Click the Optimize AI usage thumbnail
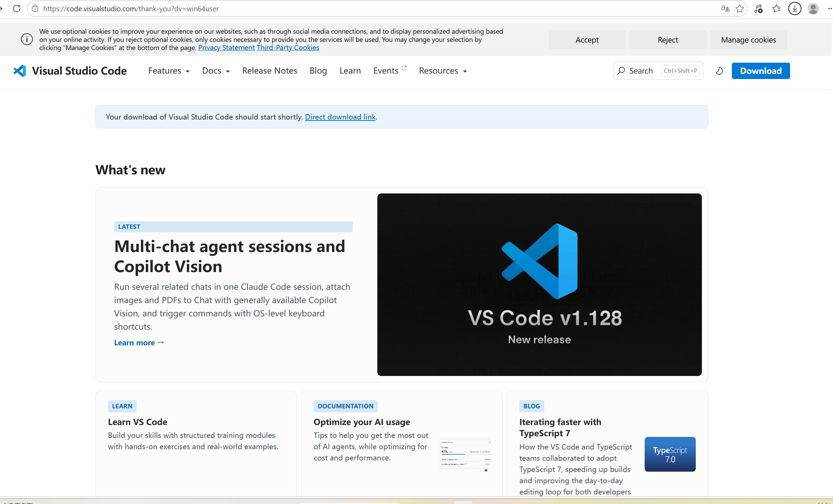 coord(465,455)
